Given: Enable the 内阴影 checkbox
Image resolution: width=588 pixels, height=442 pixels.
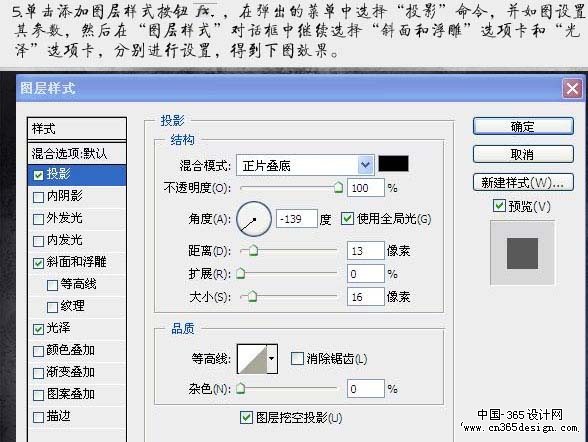Looking at the screenshot, I should pos(38,197).
